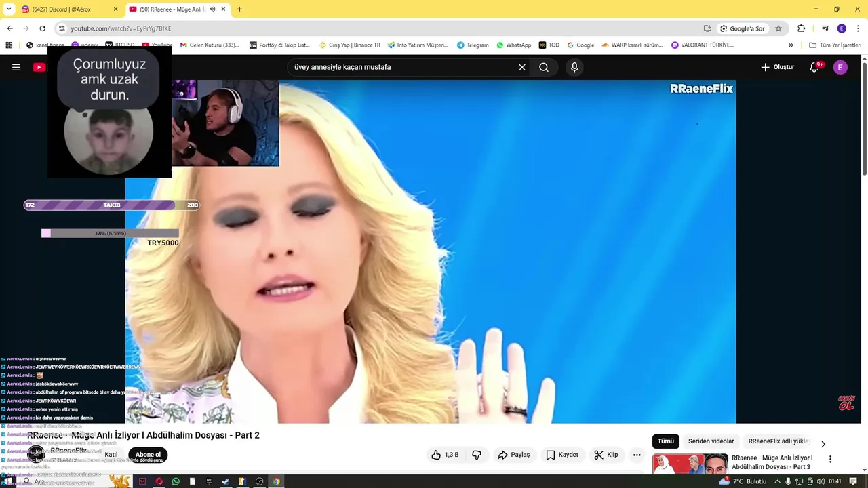Open the media controls icon
Screen dimensions: 868x488
(x=825, y=28)
